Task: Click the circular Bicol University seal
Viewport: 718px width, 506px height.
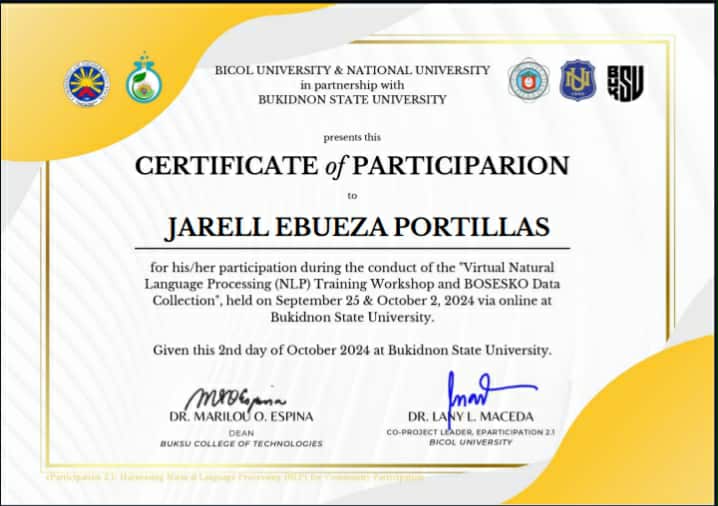Action: pos(528,80)
